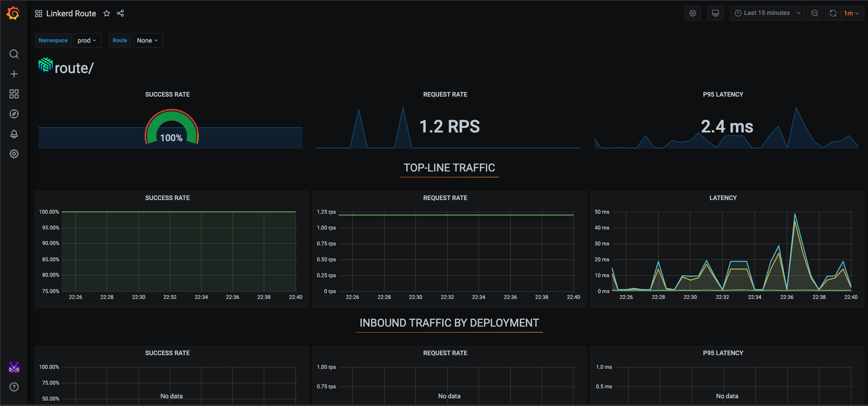This screenshot has height=406, width=868.
Task: Open the Explore compass icon
Action: coord(14,114)
